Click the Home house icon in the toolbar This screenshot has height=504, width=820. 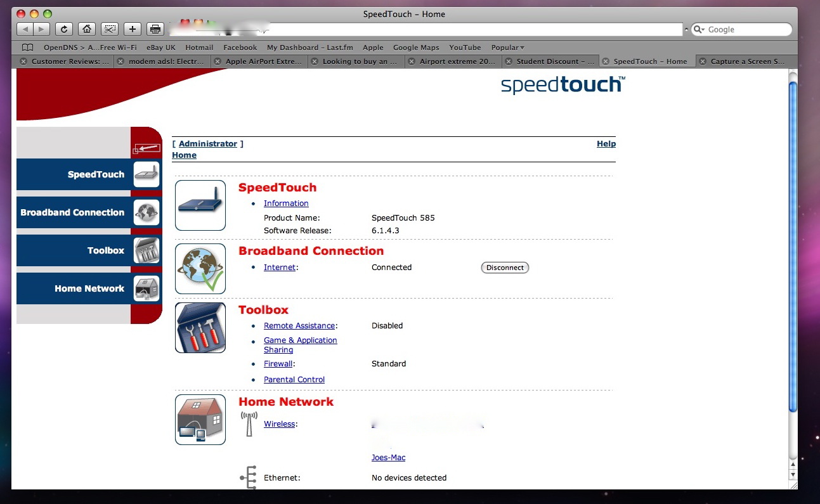(x=87, y=29)
